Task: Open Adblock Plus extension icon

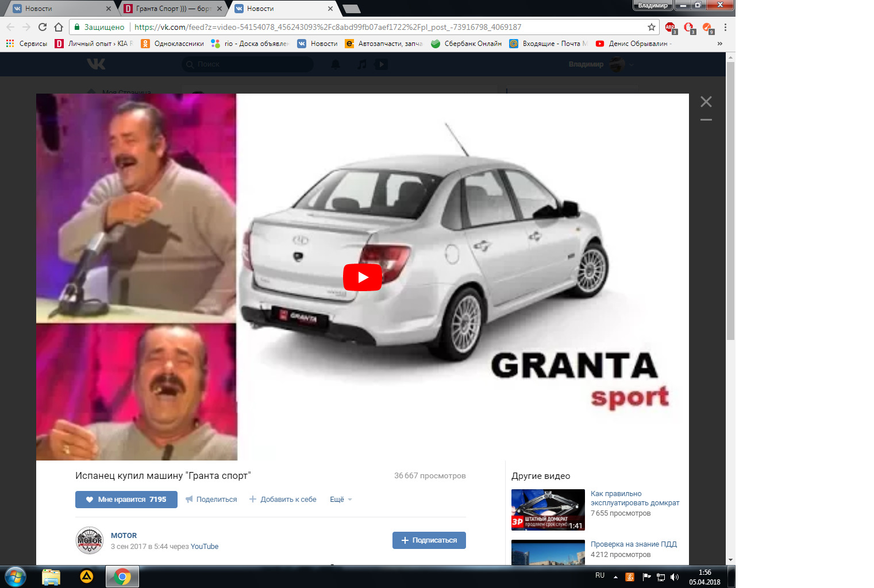Action: pos(671,28)
